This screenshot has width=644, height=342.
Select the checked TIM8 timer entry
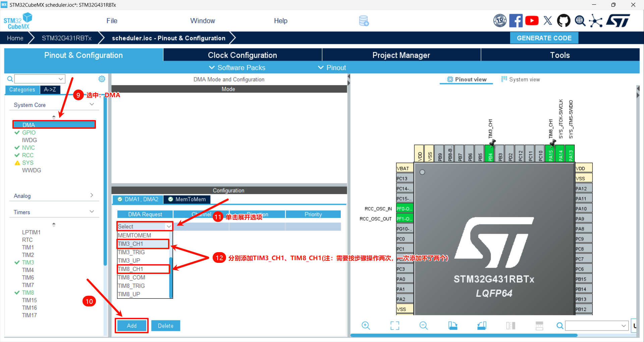28,293
